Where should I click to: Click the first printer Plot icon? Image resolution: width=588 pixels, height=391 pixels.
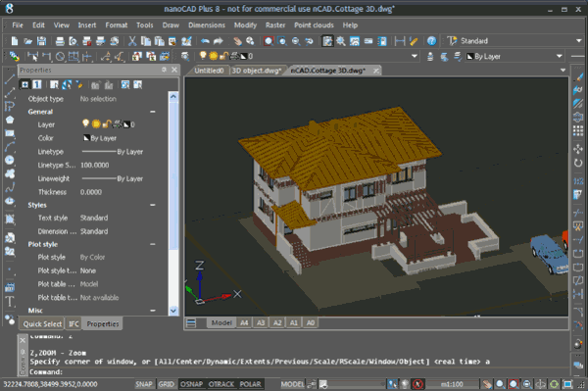click(x=60, y=41)
